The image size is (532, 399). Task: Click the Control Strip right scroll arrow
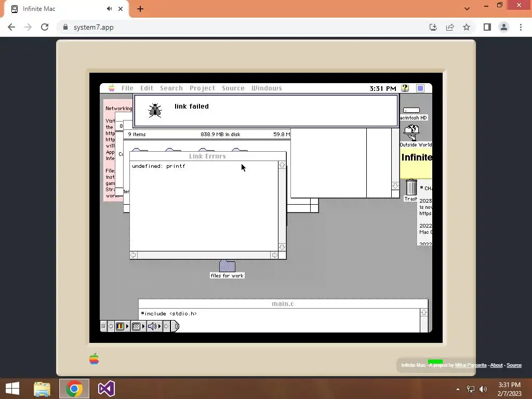[166, 326]
